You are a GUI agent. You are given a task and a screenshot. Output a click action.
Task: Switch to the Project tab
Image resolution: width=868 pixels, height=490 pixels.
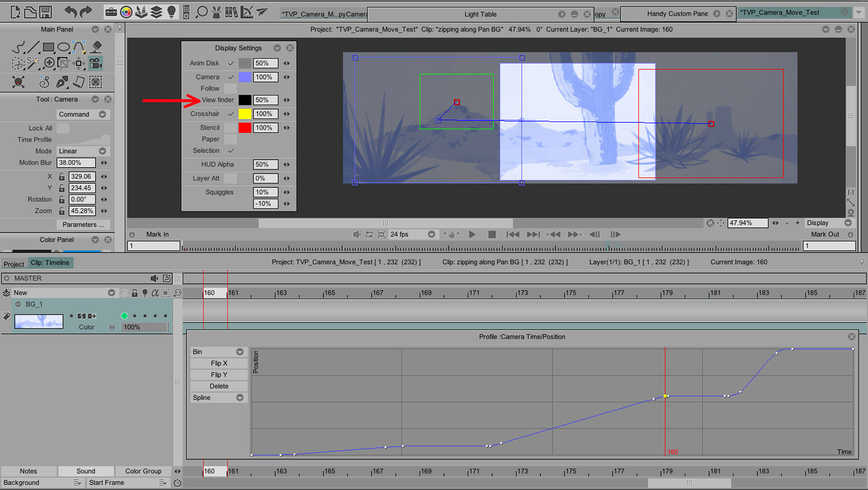(14, 264)
